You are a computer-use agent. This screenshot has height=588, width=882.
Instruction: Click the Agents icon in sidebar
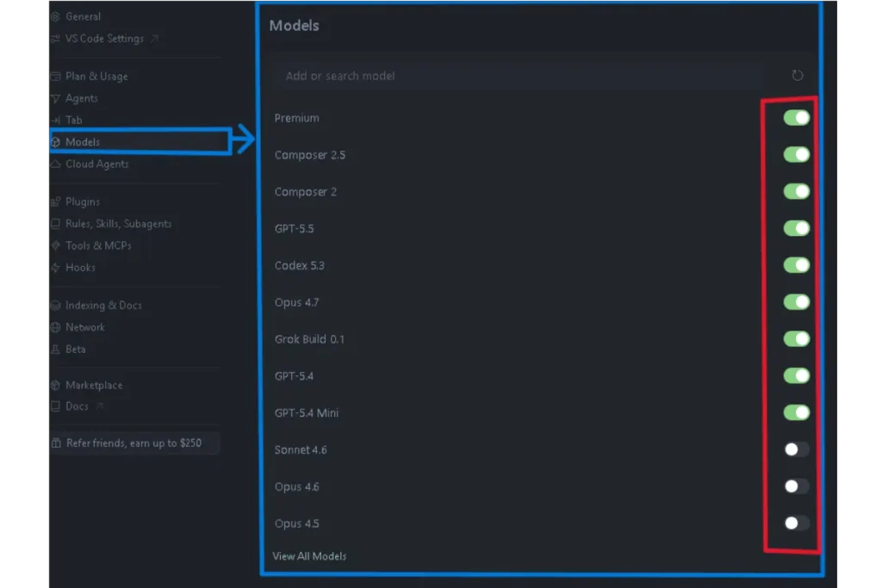tap(56, 98)
